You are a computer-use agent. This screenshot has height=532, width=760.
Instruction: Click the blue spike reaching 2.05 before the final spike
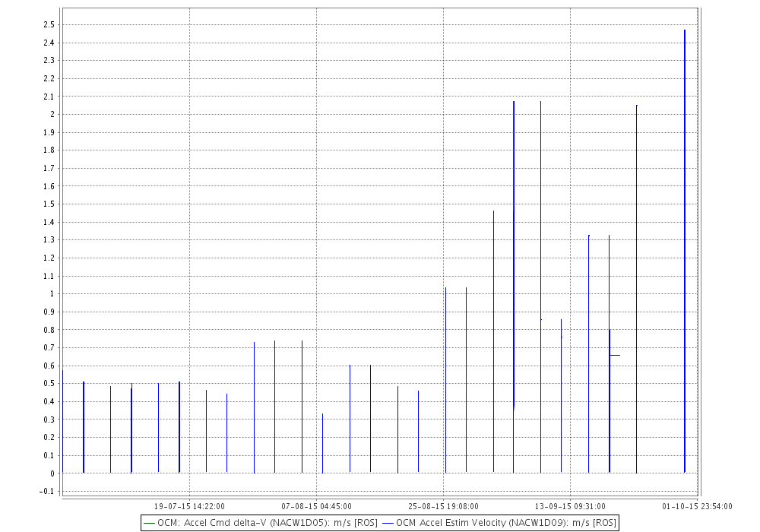coord(636,289)
